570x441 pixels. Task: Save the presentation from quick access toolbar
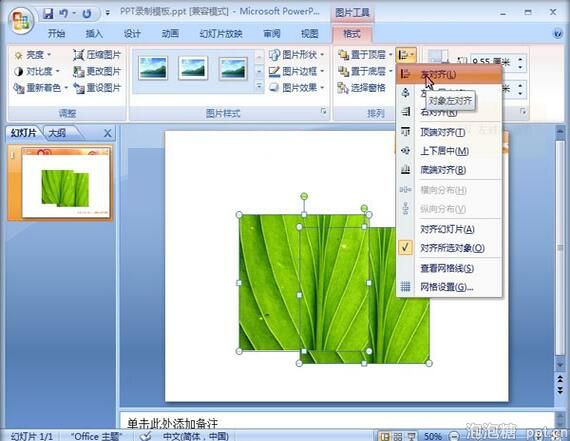click(48, 13)
